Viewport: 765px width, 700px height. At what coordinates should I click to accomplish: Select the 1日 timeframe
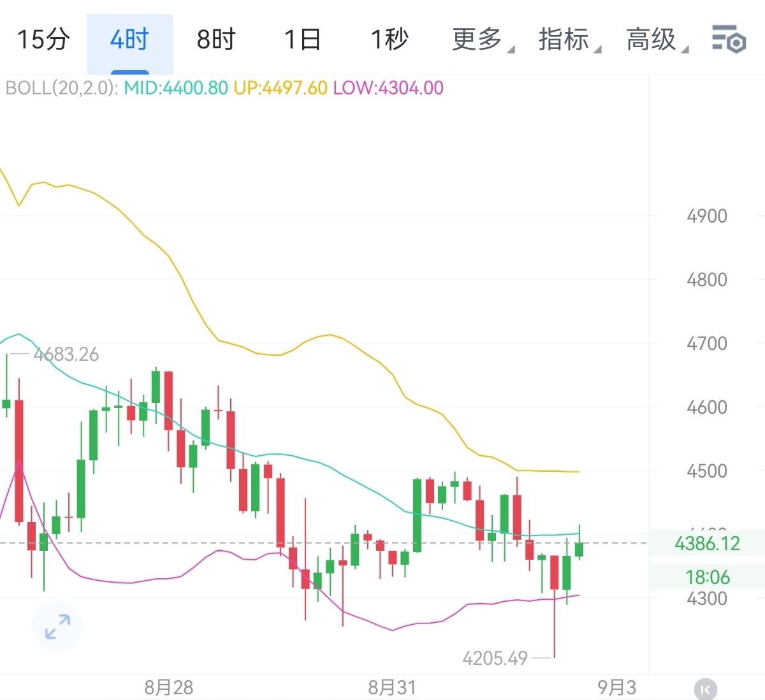302,40
